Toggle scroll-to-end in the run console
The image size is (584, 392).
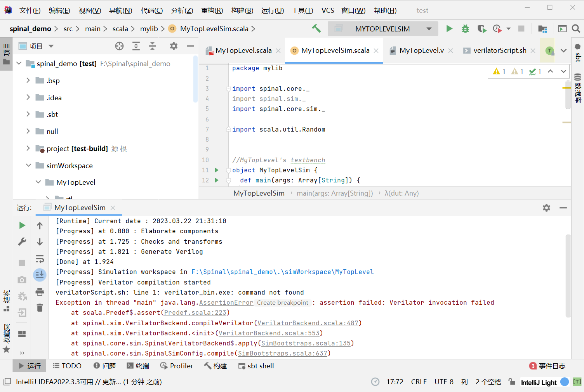point(40,275)
